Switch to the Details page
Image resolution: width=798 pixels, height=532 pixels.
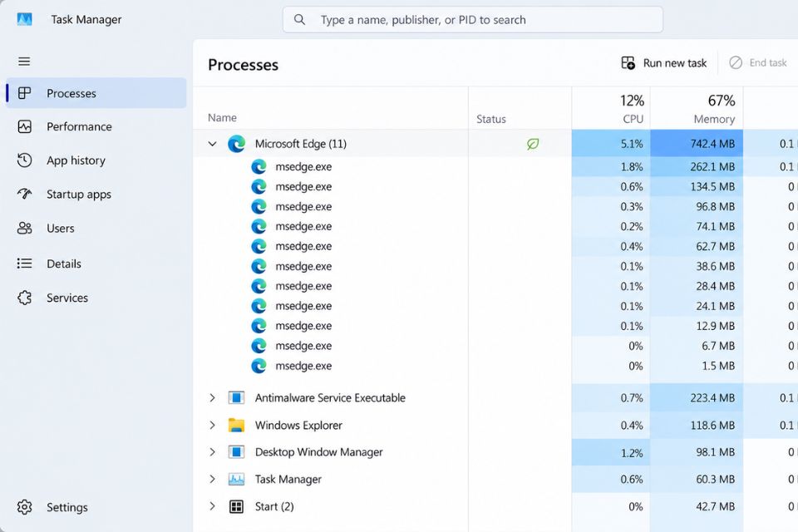click(x=96, y=264)
